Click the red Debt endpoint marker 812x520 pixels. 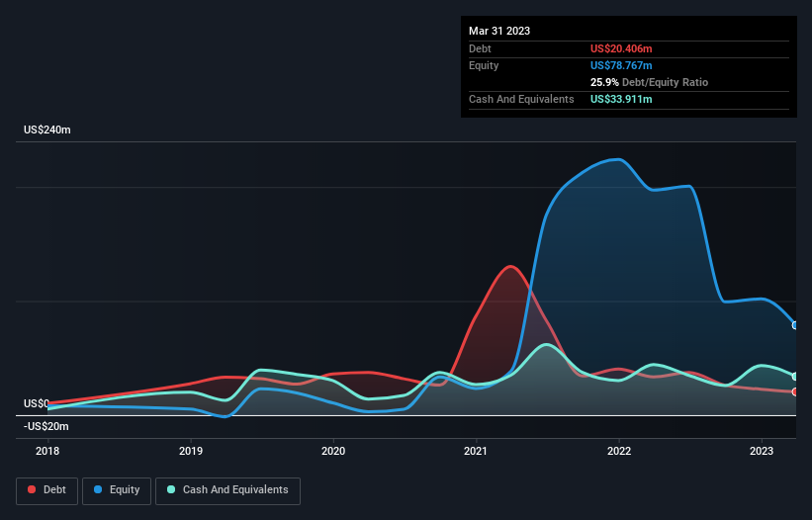click(x=795, y=391)
